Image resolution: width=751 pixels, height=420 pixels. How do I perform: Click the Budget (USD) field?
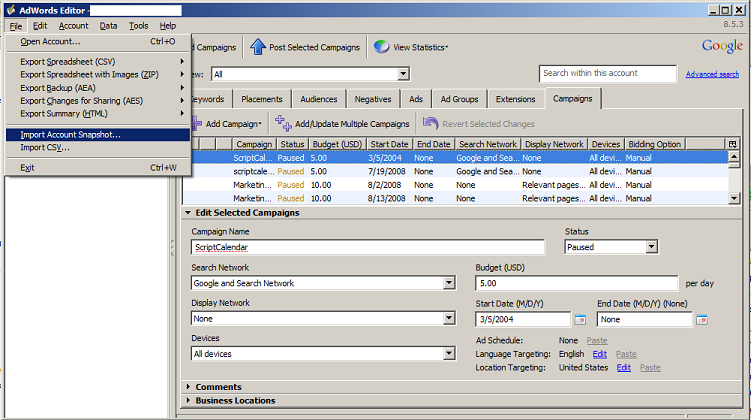pos(576,283)
